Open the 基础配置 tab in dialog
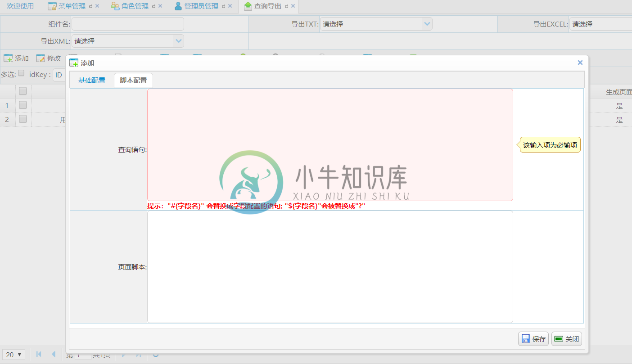 point(92,81)
